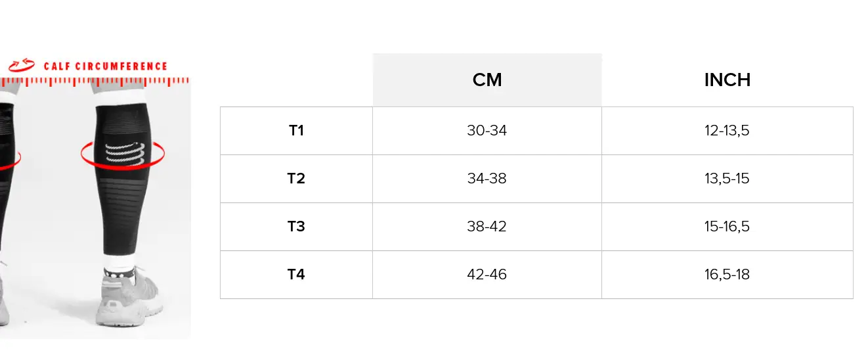Select the T4 size row label
This screenshot has height=351, width=868.
click(297, 275)
